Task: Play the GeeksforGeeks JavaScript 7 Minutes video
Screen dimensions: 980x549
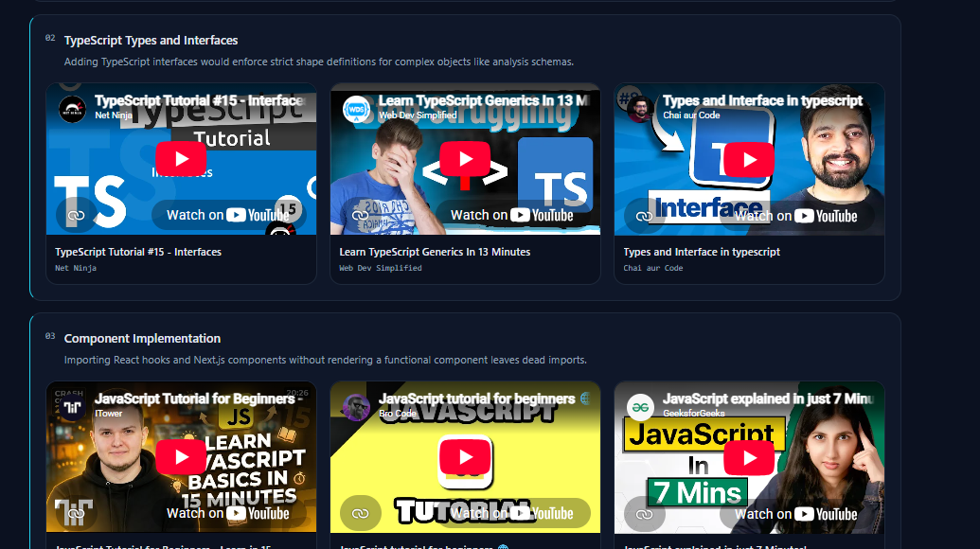Action: [749, 458]
